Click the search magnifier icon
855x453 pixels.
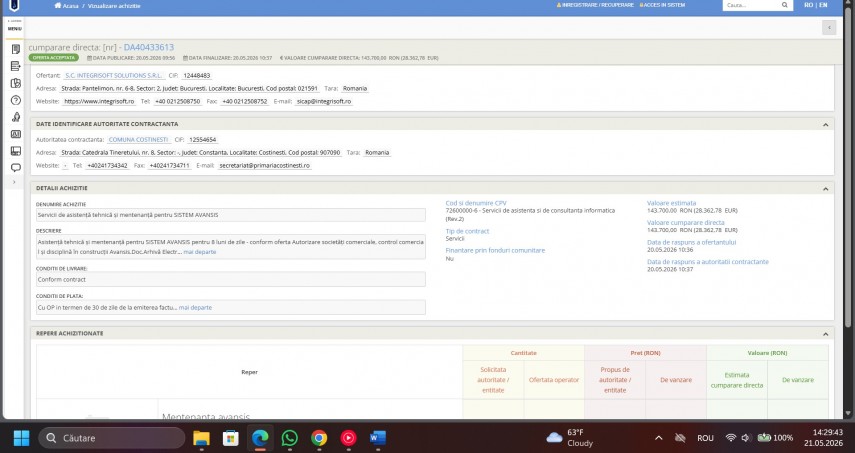click(x=785, y=5)
